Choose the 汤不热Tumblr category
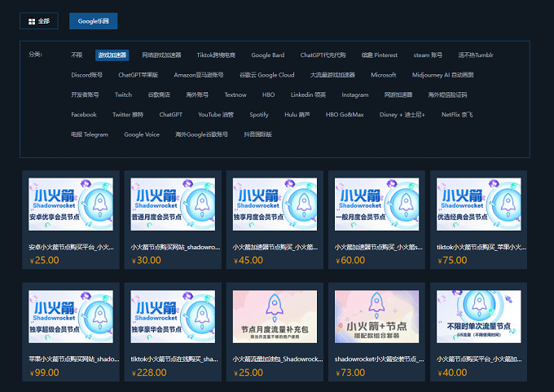 (x=476, y=55)
